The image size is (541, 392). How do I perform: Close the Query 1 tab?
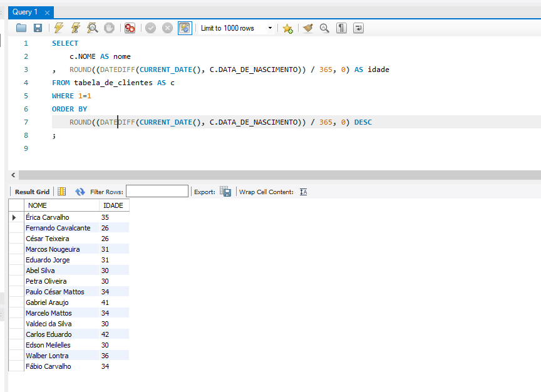pyautogui.click(x=48, y=13)
